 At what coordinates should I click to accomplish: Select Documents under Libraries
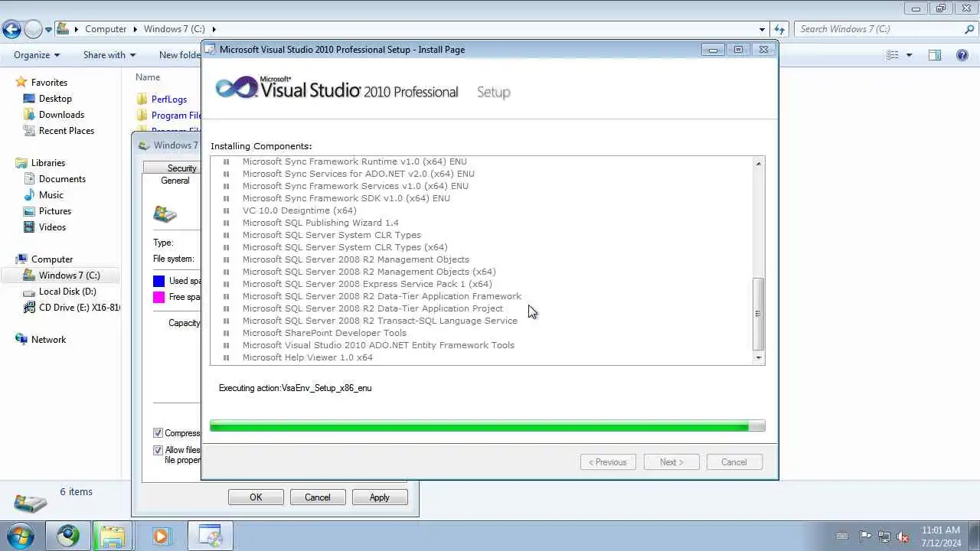point(62,179)
